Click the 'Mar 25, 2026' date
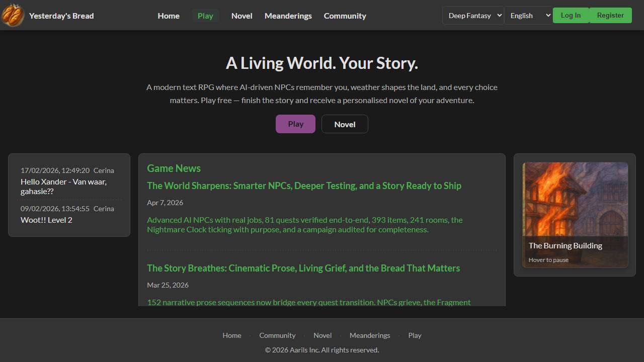Viewport: 644px width, 362px height. coord(168,285)
